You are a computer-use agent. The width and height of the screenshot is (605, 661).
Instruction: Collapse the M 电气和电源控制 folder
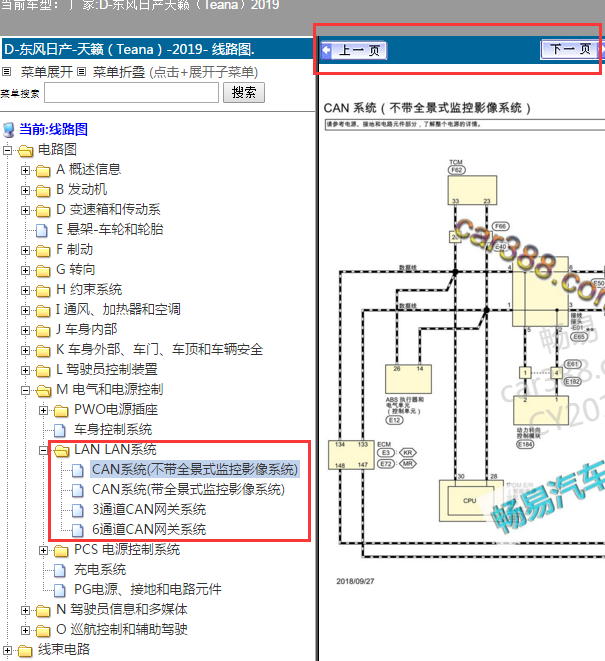tap(25, 390)
